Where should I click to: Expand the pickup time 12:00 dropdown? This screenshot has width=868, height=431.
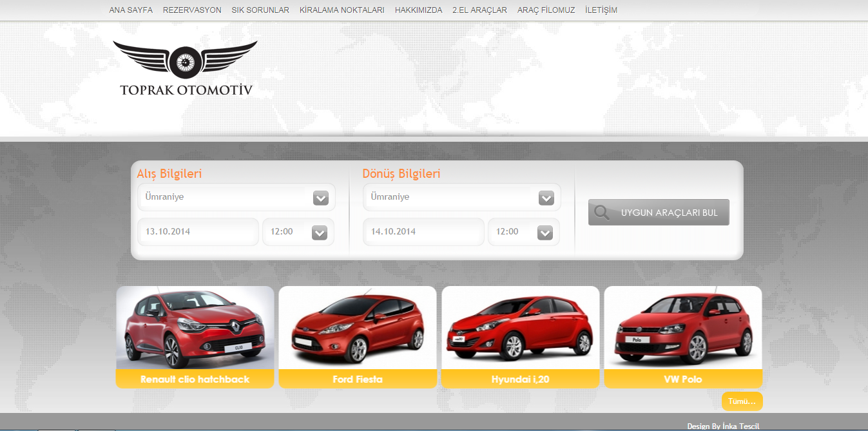319,233
